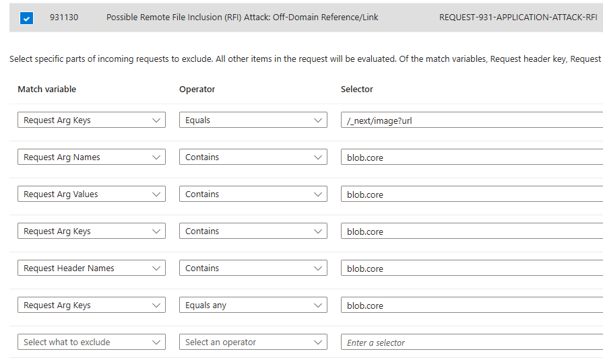Edit the /_next/image?url selector field
The height and width of the screenshot is (364, 603).
(x=472, y=120)
